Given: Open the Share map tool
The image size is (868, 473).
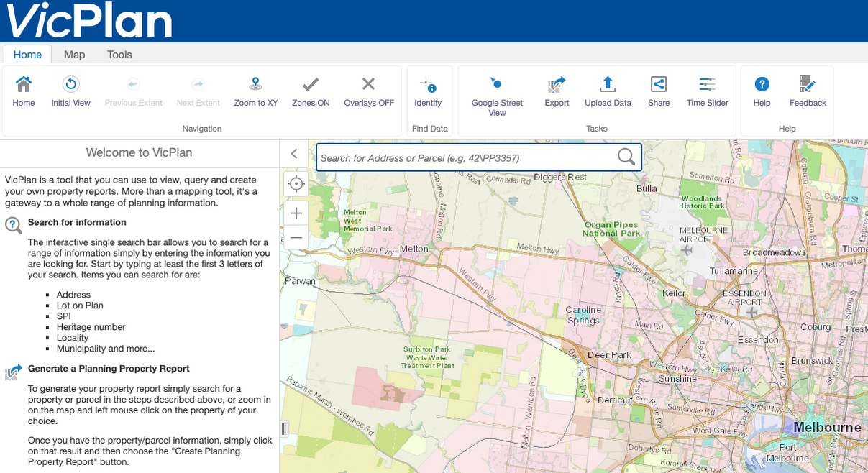Looking at the screenshot, I should click(658, 85).
